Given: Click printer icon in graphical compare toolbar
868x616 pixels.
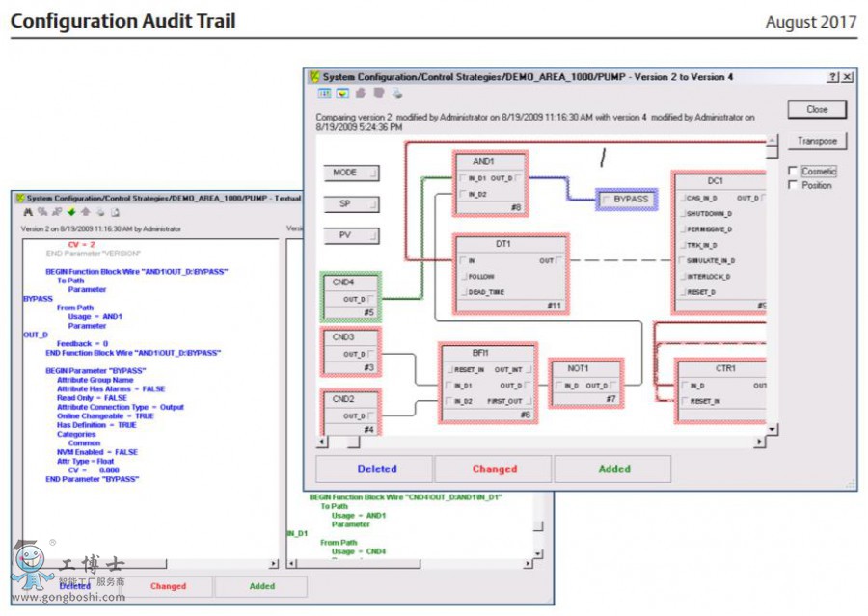Looking at the screenshot, I should 396,94.
